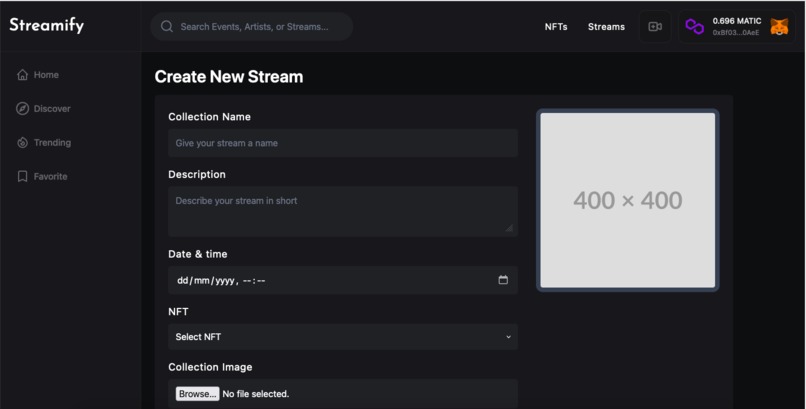Click the 0.696 MATIC balance text

737,21
